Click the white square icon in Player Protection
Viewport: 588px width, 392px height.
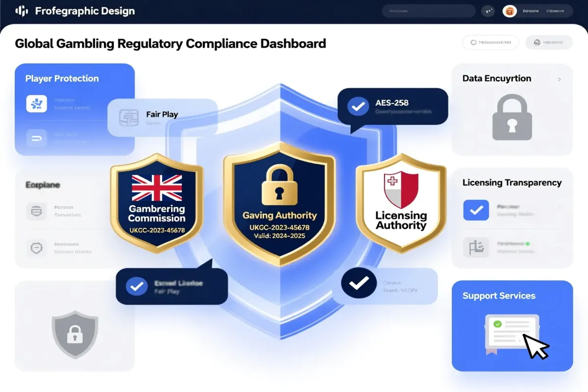(x=36, y=104)
